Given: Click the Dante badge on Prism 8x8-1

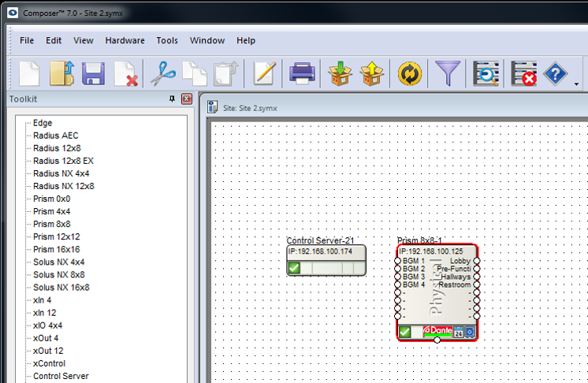Looking at the screenshot, I should [x=437, y=331].
